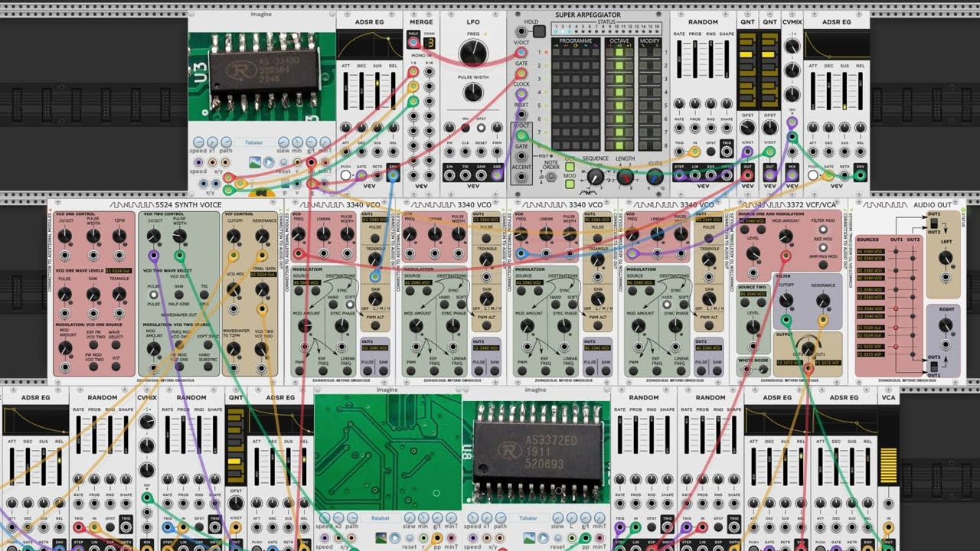Image resolution: width=980 pixels, height=551 pixels.
Task: Flip top OUT1/OUT2 switch on AUDIO OUT
Action: coord(934,224)
